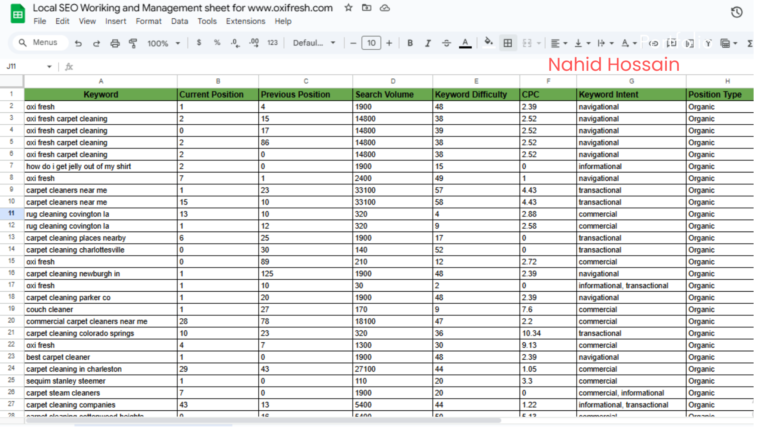This screenshot has width=768, height=432.
Task: Open the Extensions menu
Action: click(245, 21)
